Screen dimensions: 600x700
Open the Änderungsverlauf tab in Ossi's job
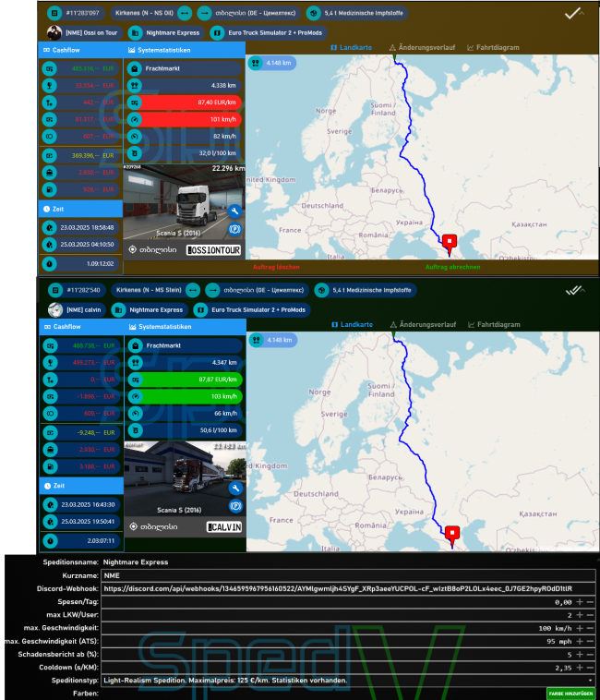click(422, 47)
